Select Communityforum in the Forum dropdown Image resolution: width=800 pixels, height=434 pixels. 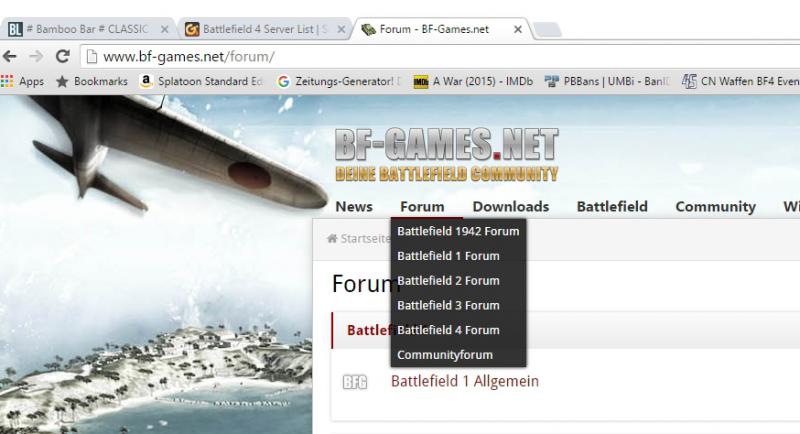(x=444, y=355)
